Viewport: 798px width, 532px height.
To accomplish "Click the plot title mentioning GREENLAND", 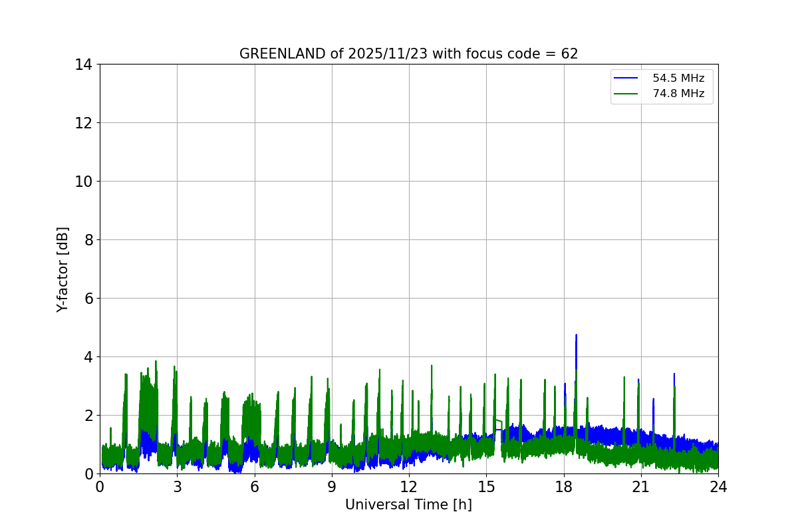I will [x=408, y=54].
